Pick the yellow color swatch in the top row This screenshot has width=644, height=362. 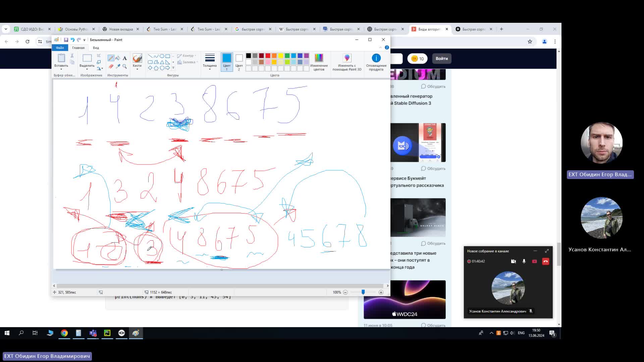(x=281, y=56)
